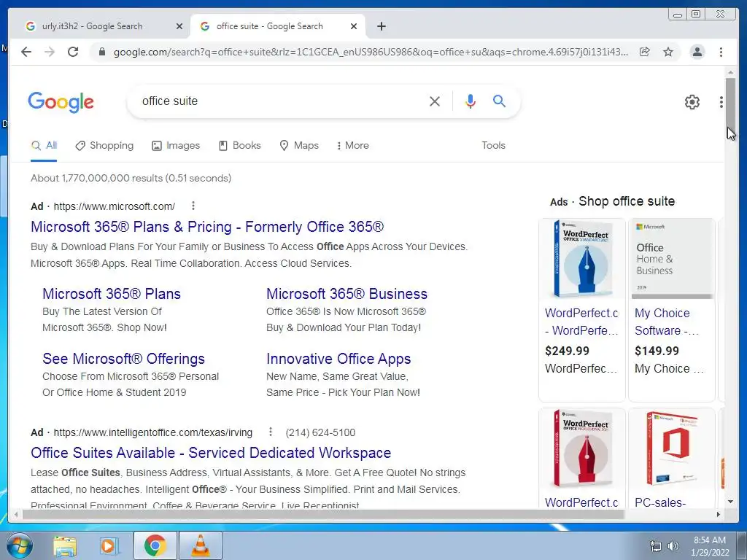This screenshot has height=560, width=747.
Task: Open Windows Explorer from the taskbar
Action: point(65,545)
